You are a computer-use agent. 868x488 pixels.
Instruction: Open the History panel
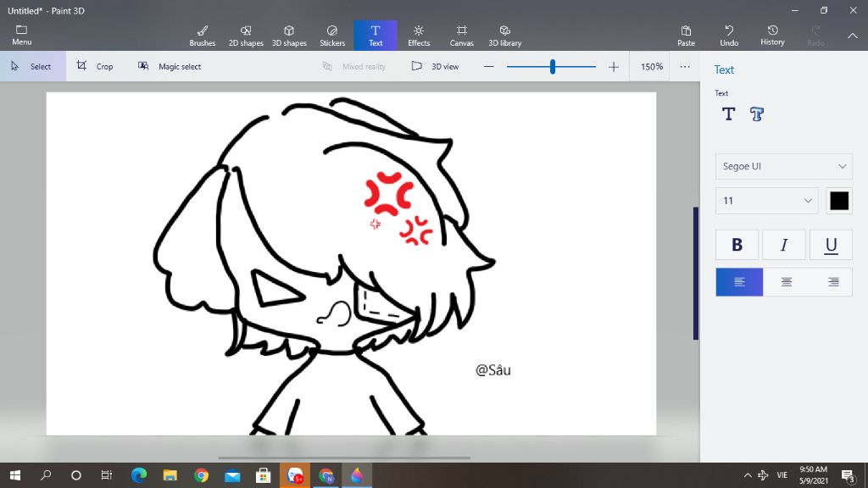click(x=772, y=36)
